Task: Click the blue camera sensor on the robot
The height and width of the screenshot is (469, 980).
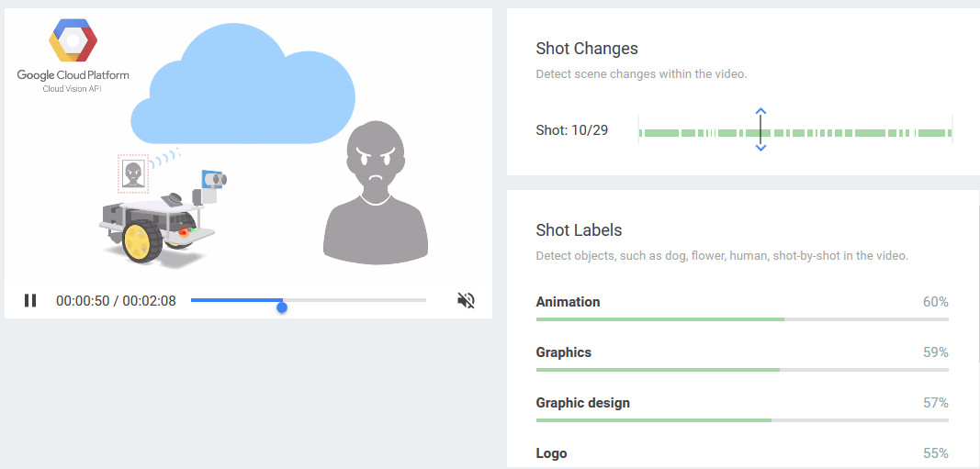Action: (x=215, y=180)
